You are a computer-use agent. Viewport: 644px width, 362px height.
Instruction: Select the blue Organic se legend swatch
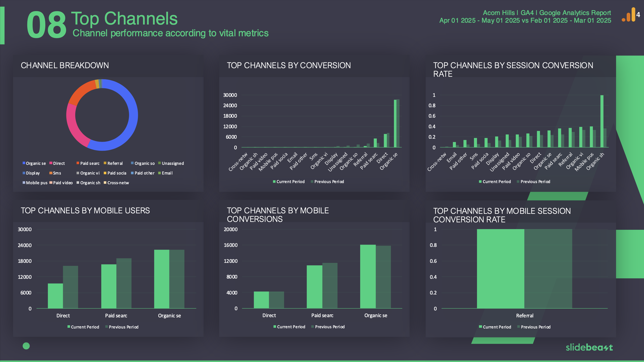click(24, 163)
